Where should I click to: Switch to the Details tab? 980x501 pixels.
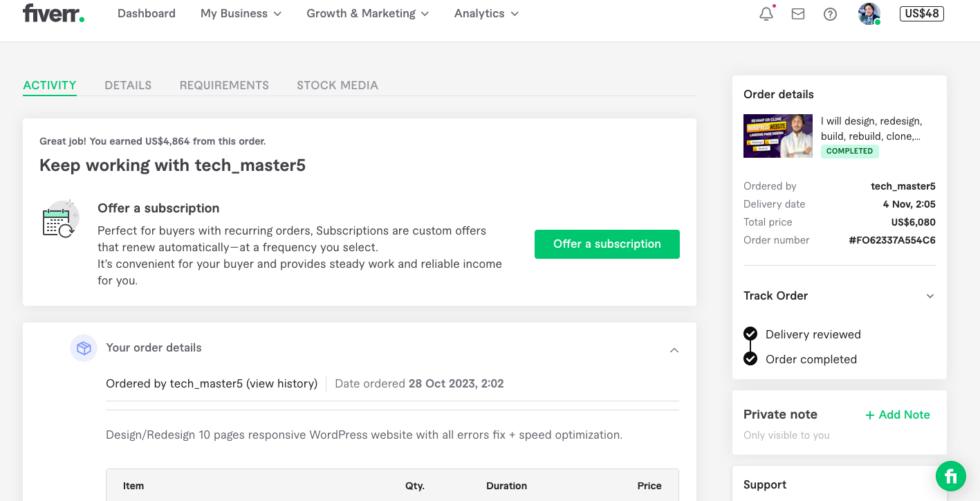coord(128,85)
